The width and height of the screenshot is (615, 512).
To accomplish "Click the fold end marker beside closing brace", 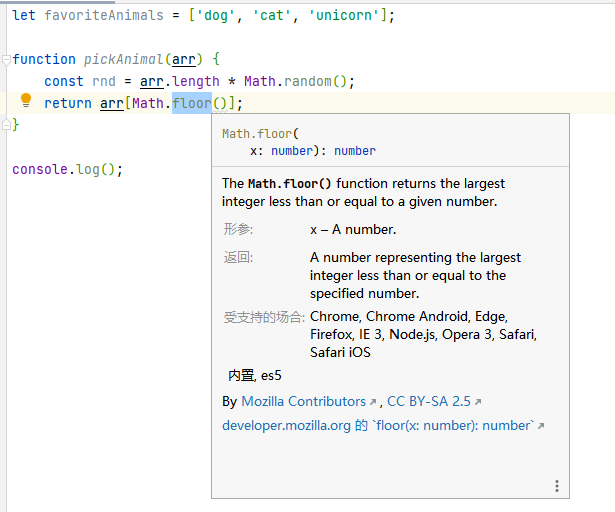I will (6, 124).
